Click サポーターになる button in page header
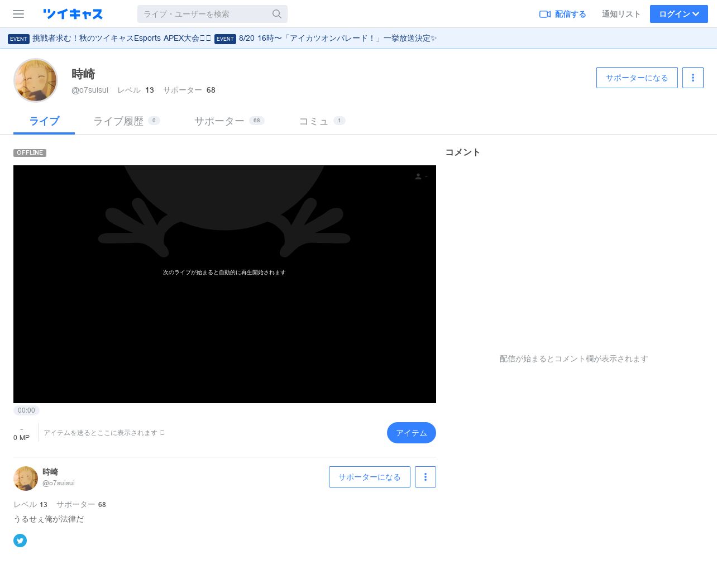717x588 pixels. [x=637, y=78]
